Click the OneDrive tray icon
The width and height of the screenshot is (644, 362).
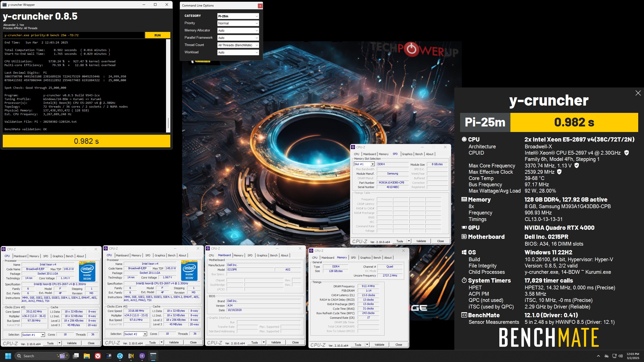607,356
